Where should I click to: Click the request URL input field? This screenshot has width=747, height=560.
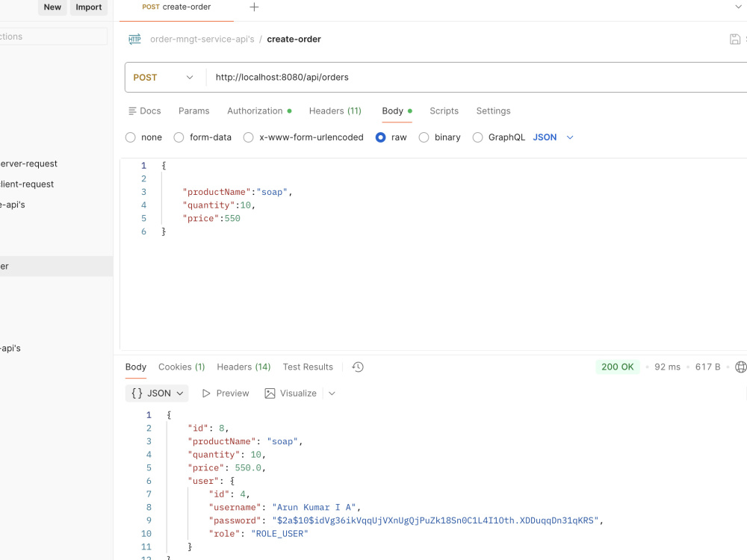click(477, 77)
